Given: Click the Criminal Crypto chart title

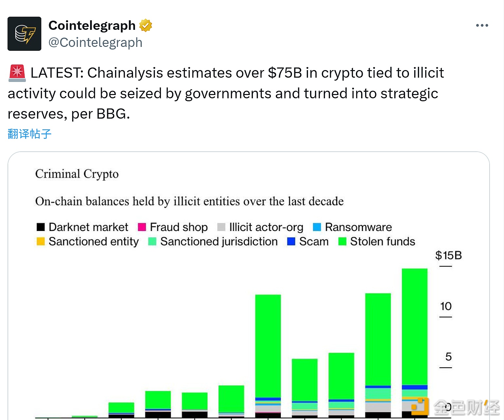Looking at the screenshot, I should [77, 174].
